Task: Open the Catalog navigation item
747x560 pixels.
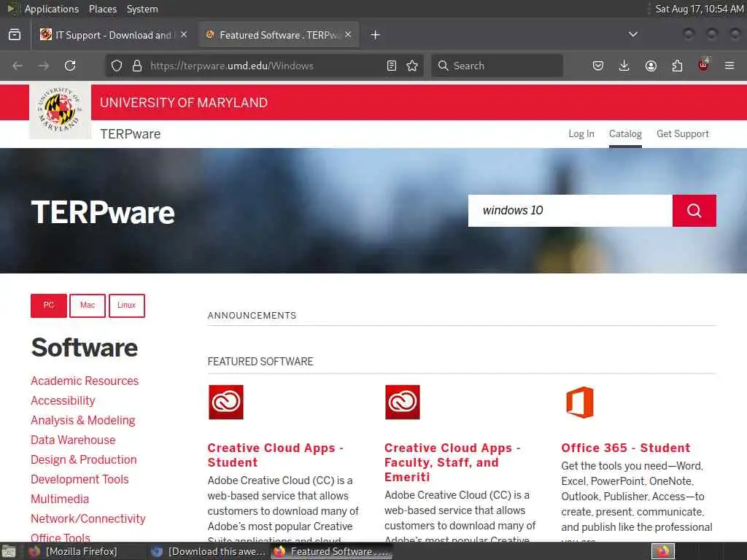Action: click(625, 134)
